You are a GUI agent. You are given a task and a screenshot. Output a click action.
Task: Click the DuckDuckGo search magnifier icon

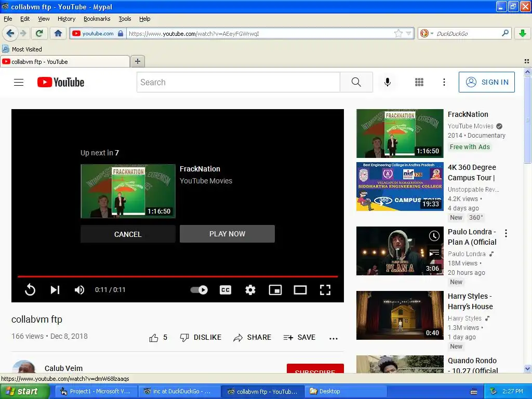(505, 33)
